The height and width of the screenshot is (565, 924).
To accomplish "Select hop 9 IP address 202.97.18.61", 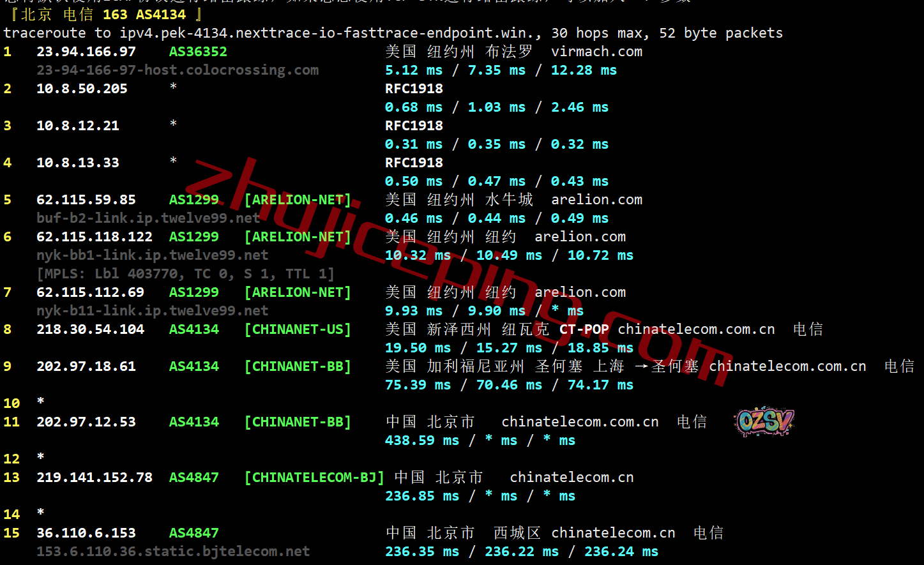I will (86, 366).
